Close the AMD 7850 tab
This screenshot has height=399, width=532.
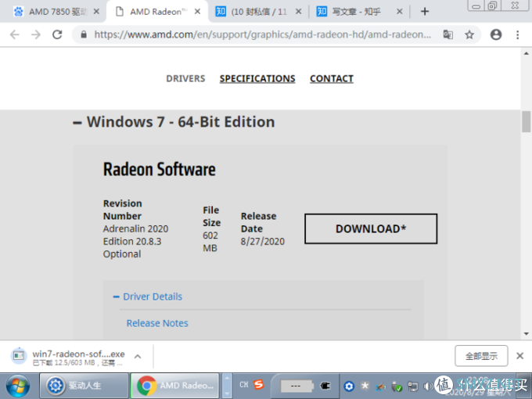pyautogui.click(x=96, y=12)
